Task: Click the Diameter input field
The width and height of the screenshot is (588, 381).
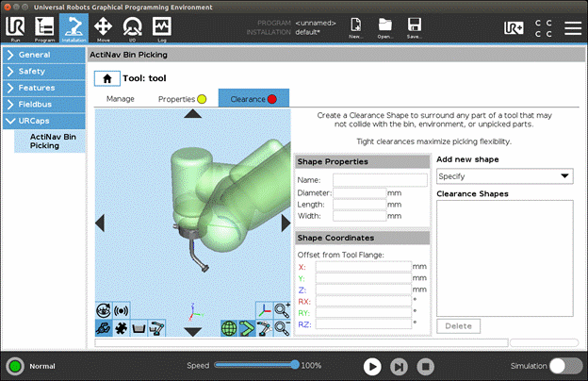Action: (x=360, y=193)
